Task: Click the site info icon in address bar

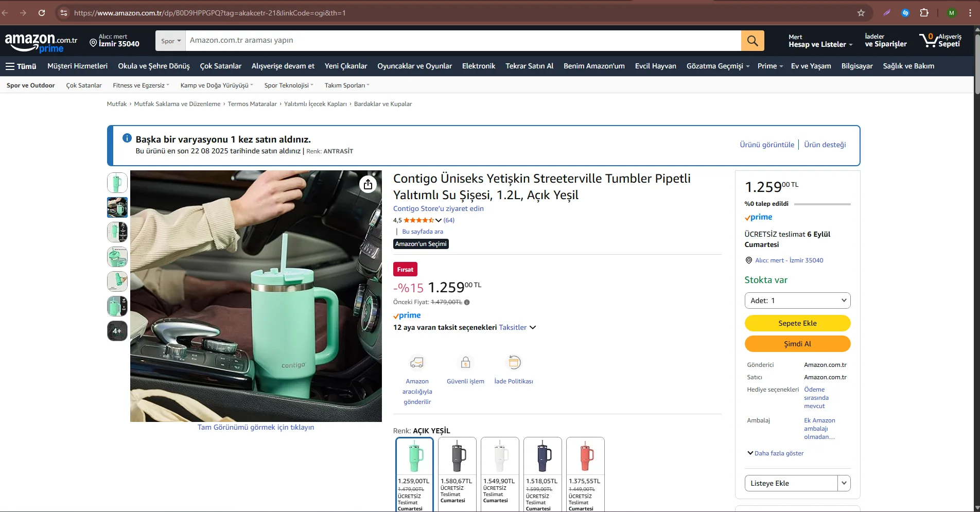Action: pos(64,13)
